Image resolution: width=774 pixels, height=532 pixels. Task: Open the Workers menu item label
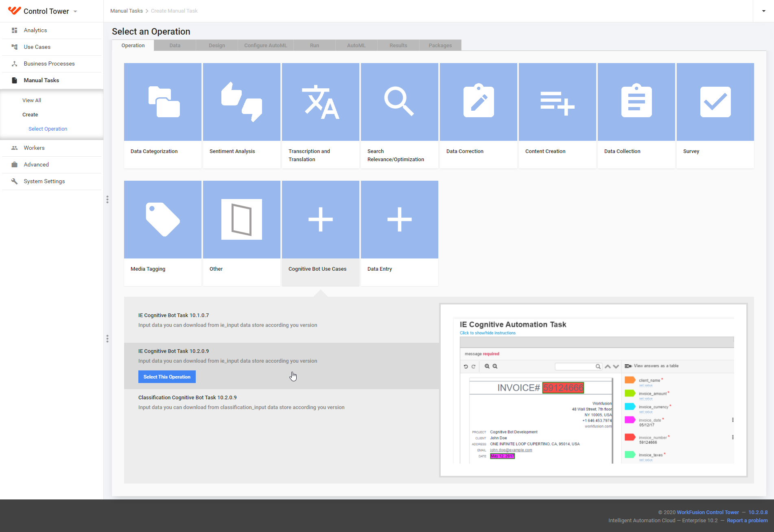(x=34, y=148)
